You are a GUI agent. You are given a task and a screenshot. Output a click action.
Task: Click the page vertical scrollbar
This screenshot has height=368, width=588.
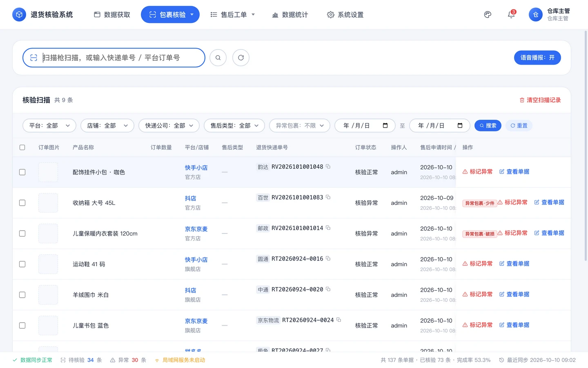click(x=586, y=146)
